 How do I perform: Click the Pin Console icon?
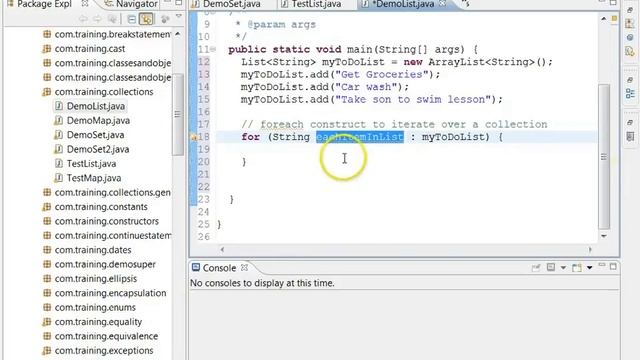(536, 268)
